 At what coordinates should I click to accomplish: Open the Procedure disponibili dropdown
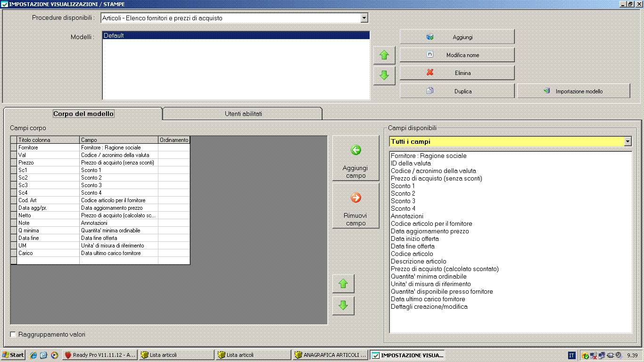click(364, 18)
